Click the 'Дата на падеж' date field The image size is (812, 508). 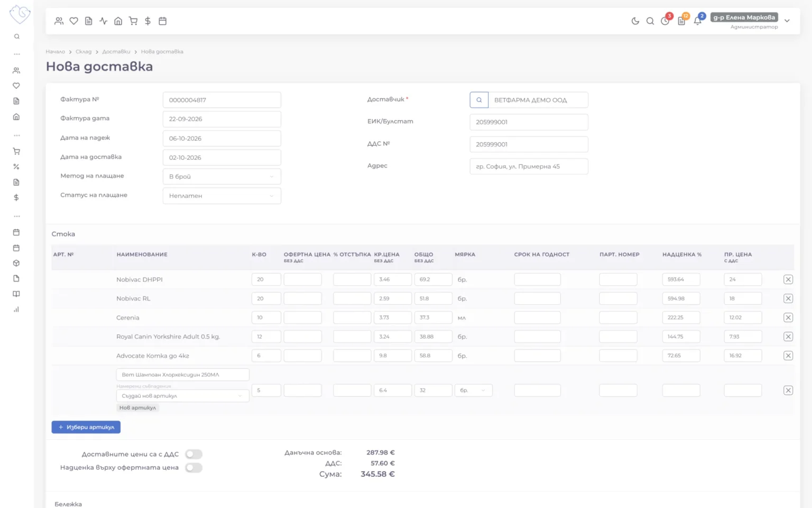tap(222, 139)
